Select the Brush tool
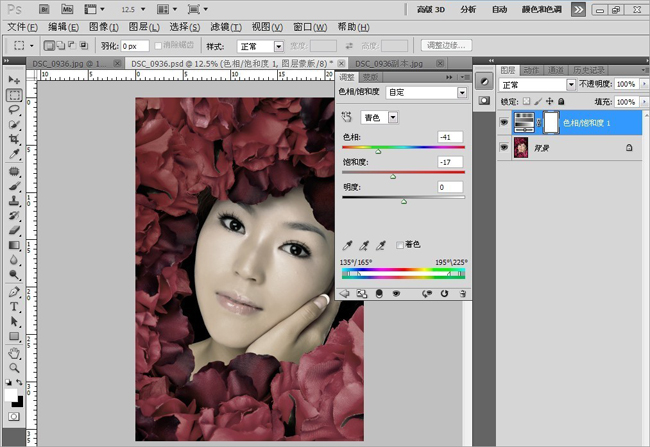Viewport: 650px width, 447px height. click(x=14, y=186)
